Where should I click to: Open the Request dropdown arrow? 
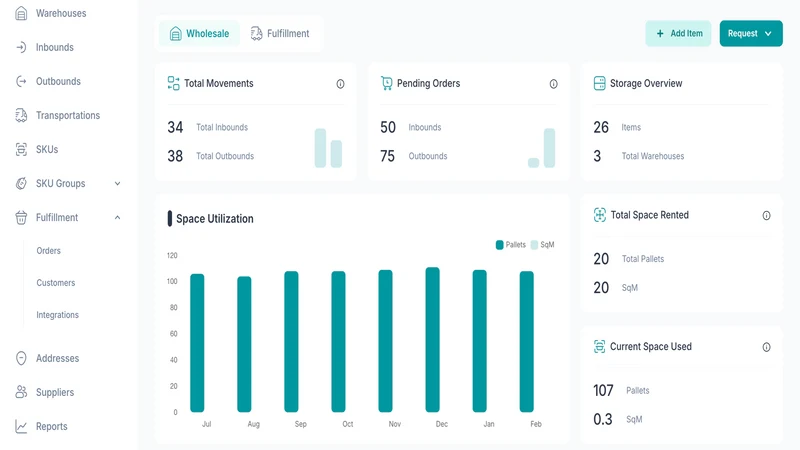point(768,34)
